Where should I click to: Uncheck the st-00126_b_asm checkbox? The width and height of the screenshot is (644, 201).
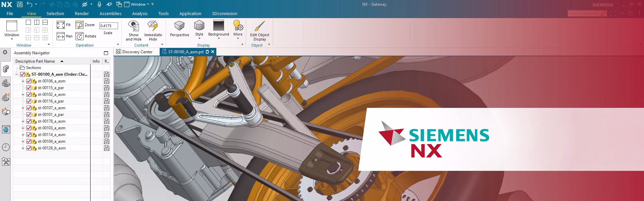click(29, 148)
